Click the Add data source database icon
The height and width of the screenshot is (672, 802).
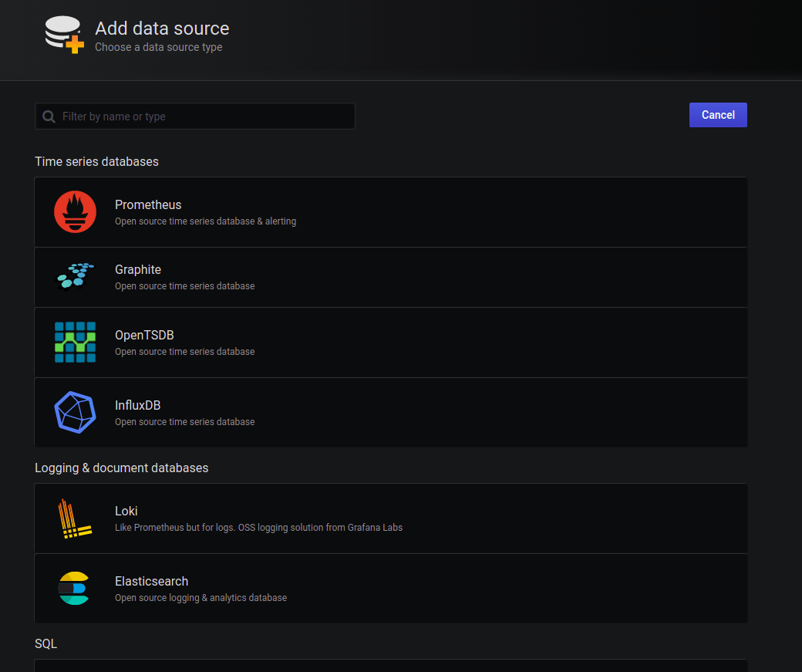[x=64, y=34]
